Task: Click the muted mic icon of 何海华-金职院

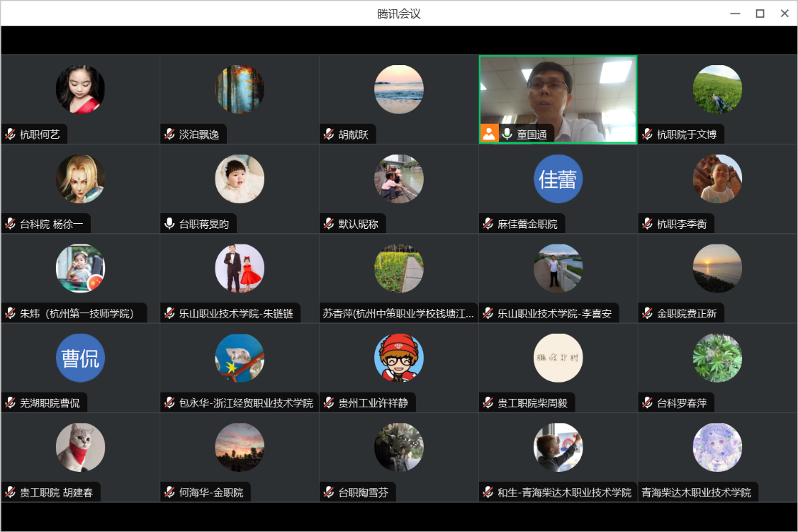Action: point(169,492)
